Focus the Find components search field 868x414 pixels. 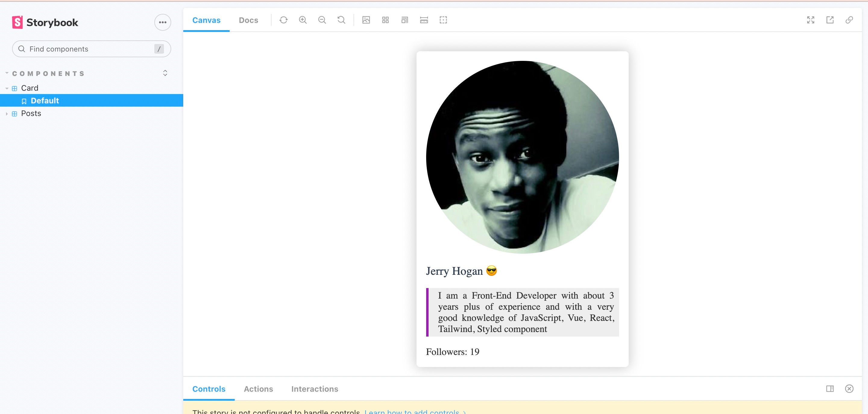tap(88, 49)
